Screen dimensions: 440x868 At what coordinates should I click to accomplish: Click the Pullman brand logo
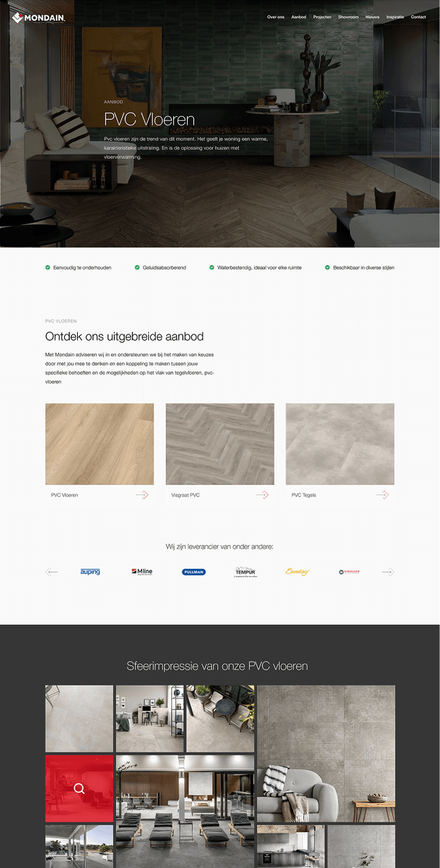coord(194,572)
